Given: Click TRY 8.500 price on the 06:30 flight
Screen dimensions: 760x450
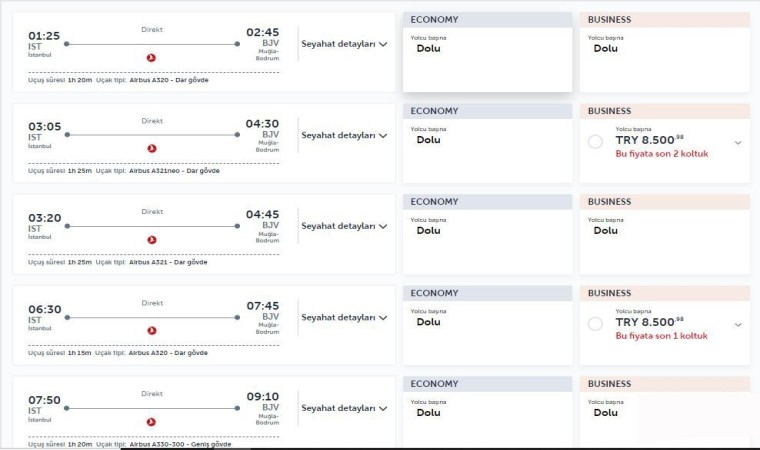Looking at the screenshot, I should 649,321.
